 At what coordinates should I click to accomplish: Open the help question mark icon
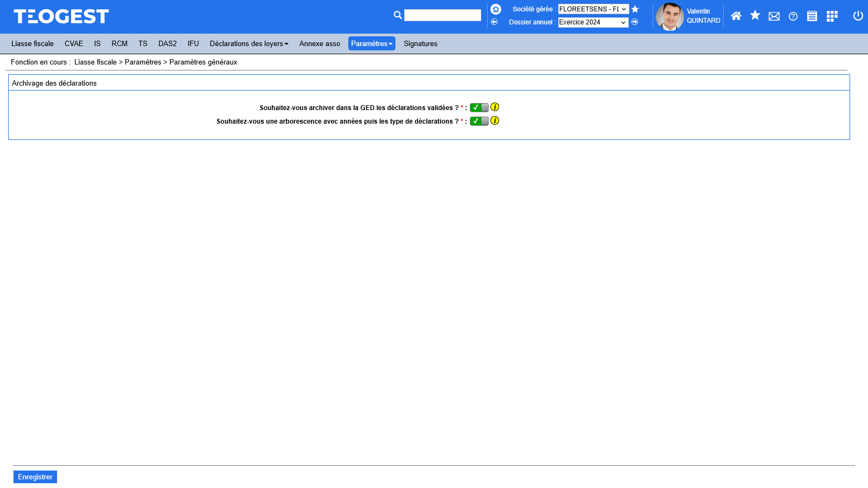click(x=793, y=16)
